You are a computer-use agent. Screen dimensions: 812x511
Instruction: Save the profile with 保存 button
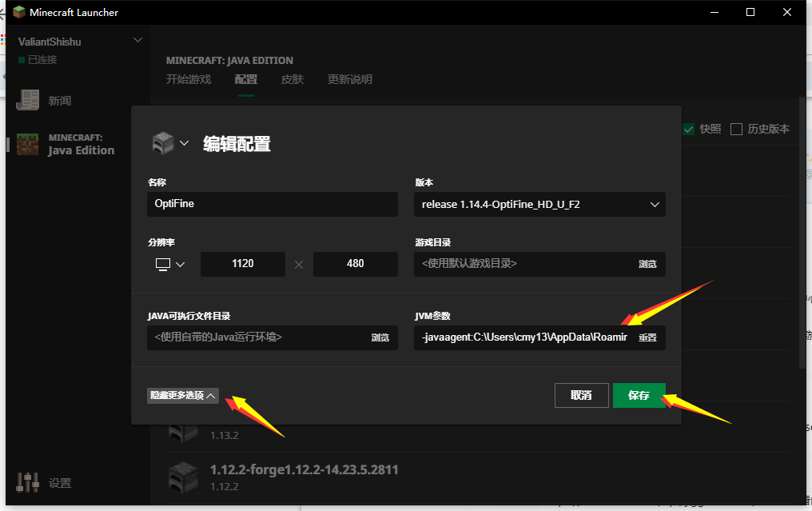[x=639, y=395]
